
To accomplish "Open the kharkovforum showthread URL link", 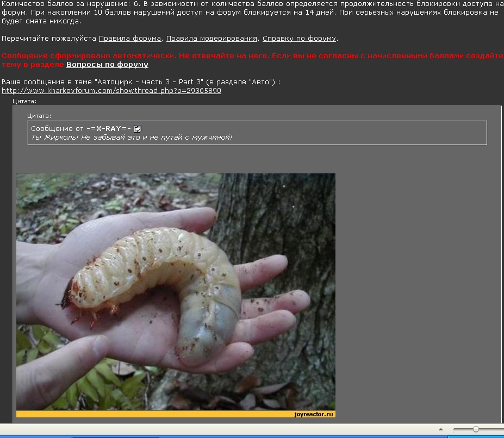I will (111, 91).
